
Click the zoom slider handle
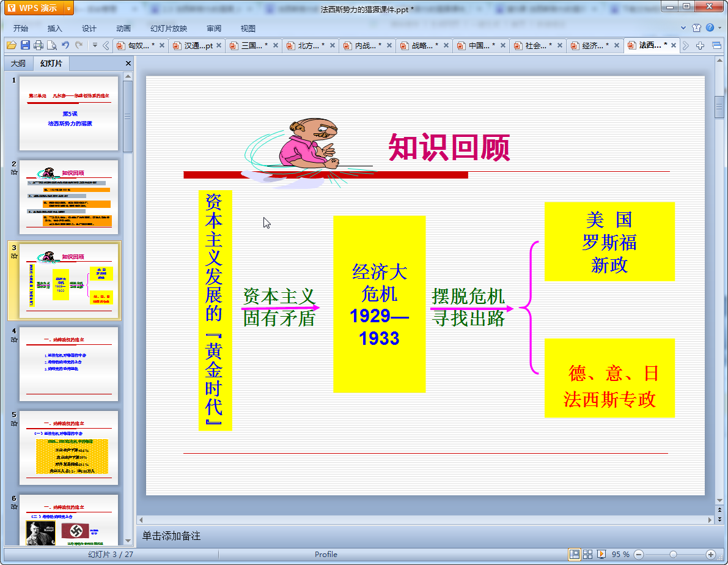pyautogui.click(x=673, y=555)
